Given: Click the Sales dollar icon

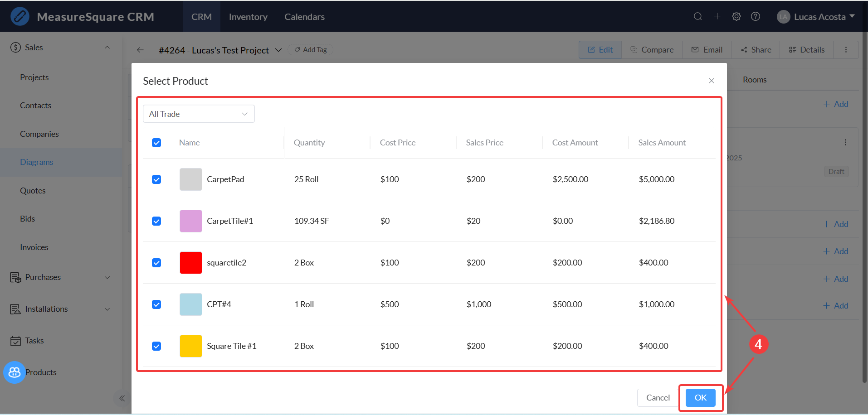Looking at the screenshot, I should coord(16,48).
